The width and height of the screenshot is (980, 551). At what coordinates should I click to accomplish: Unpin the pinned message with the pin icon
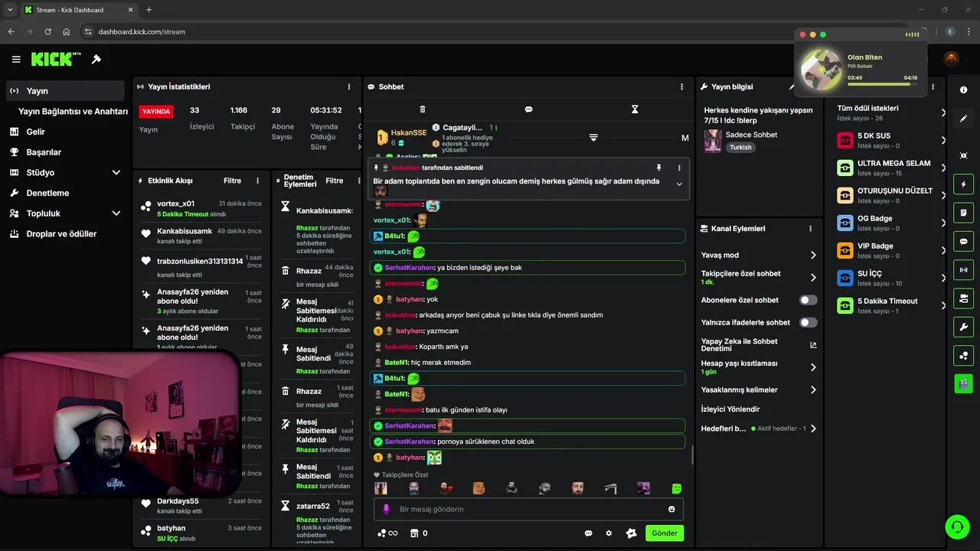click(658, 168)
